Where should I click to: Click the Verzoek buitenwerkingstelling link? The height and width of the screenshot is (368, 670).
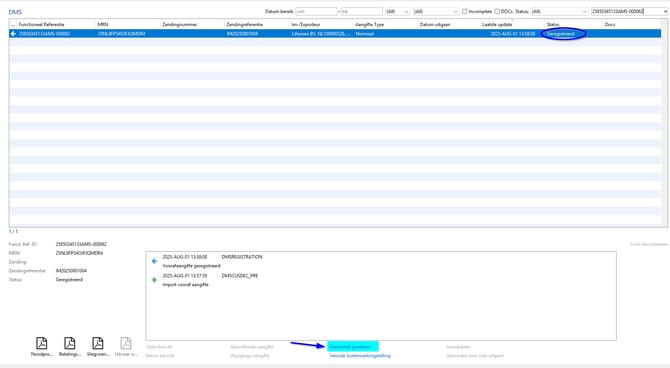[x=360, y=356]
